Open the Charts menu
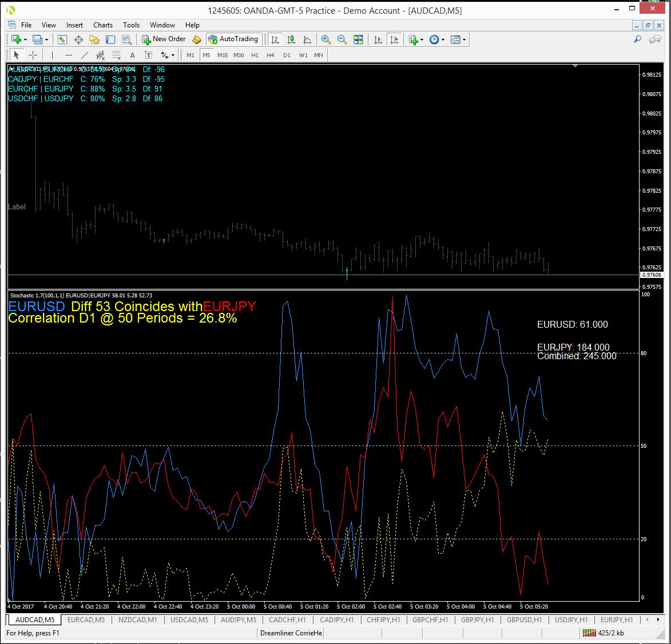The height and width of the screenshot is (644, 671). pyautogui.click(x=103, y=25)
